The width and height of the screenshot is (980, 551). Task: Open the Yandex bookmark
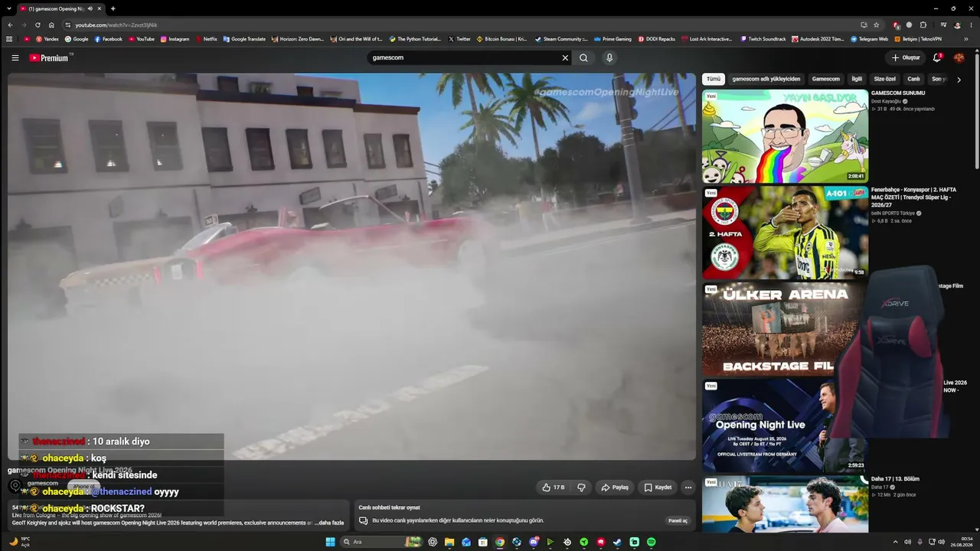click(47, 39)
